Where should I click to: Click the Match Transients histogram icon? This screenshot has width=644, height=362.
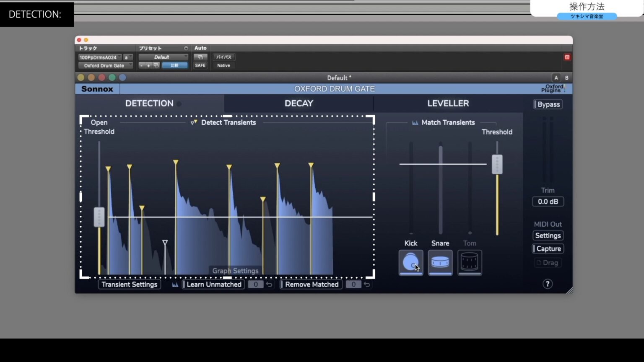(x=415, y=122)
